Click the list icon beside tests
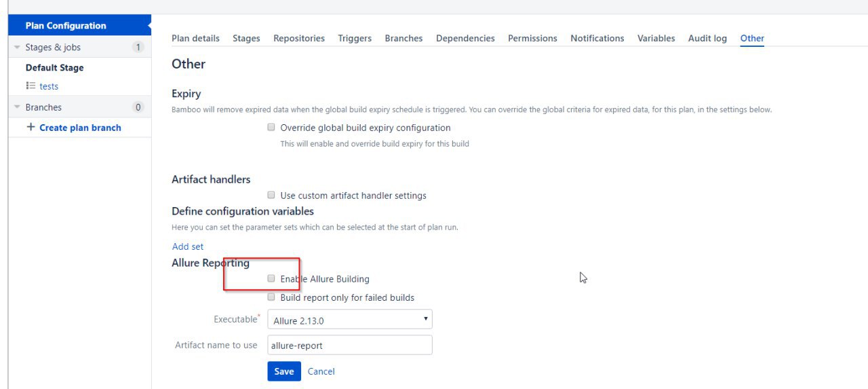 point(31,86)
